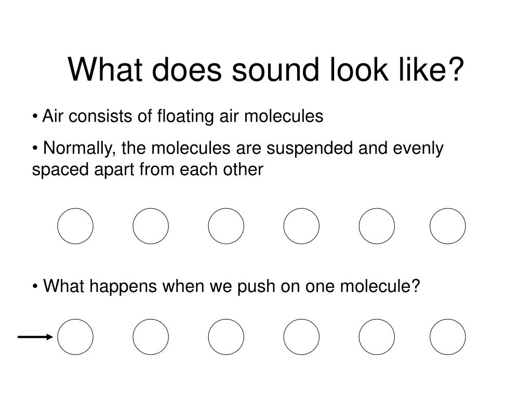Click the fourth circle in the top row

point(301,226)
